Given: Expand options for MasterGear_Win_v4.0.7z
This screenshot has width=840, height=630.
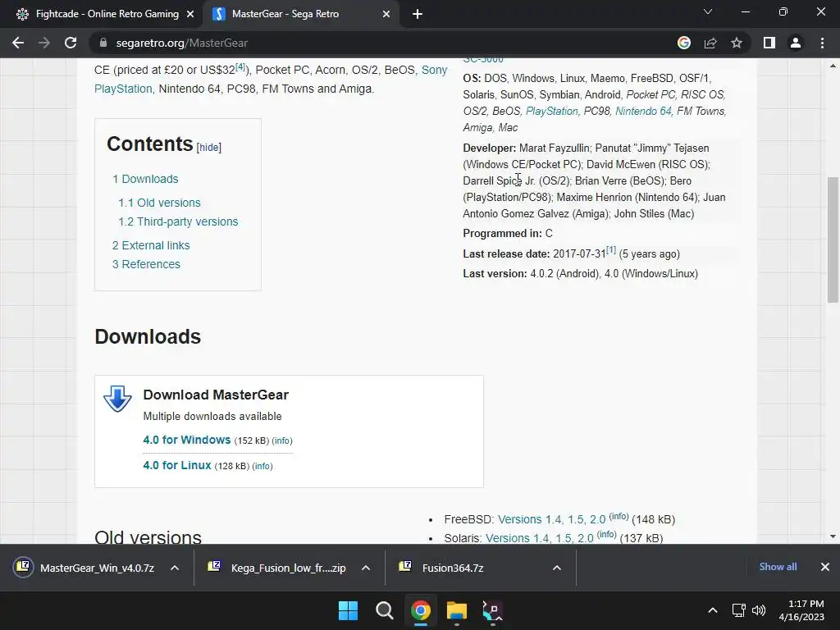Looking at the screenshot, I should [x=175, y=568].
